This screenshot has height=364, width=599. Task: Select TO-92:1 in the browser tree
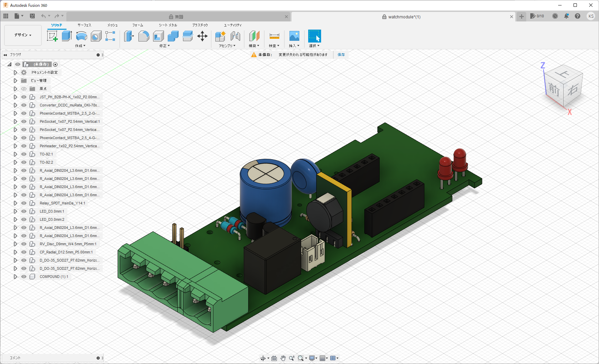pos(46,154)
